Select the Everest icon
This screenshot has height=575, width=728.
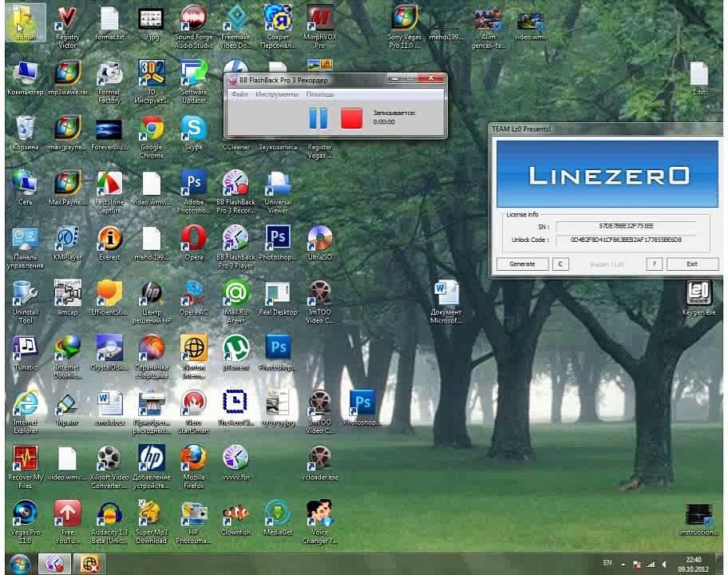pos(109,244)
